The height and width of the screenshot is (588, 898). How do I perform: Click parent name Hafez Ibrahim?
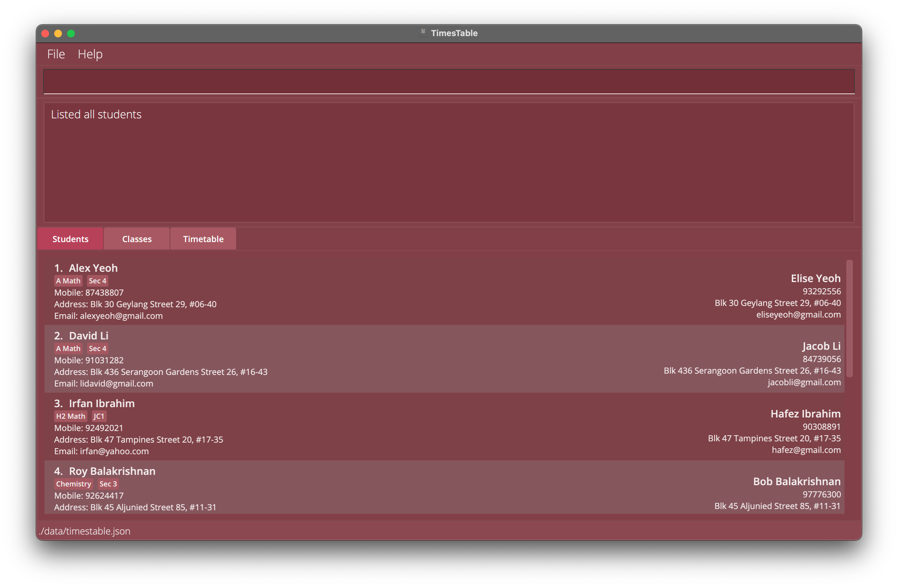(x=805, y=414)
